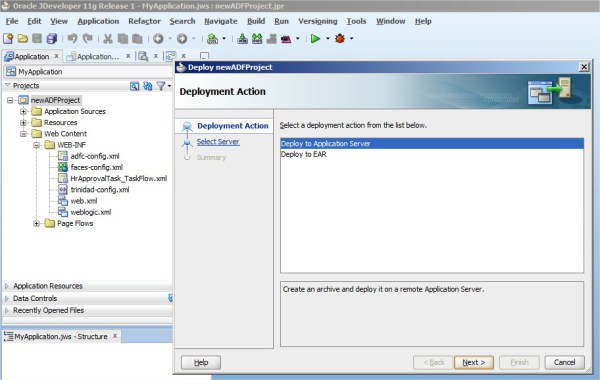Click the Cut scissors icon
Image resolution: width=600 pixels, height=380 pixels.
tap(108, 39)
